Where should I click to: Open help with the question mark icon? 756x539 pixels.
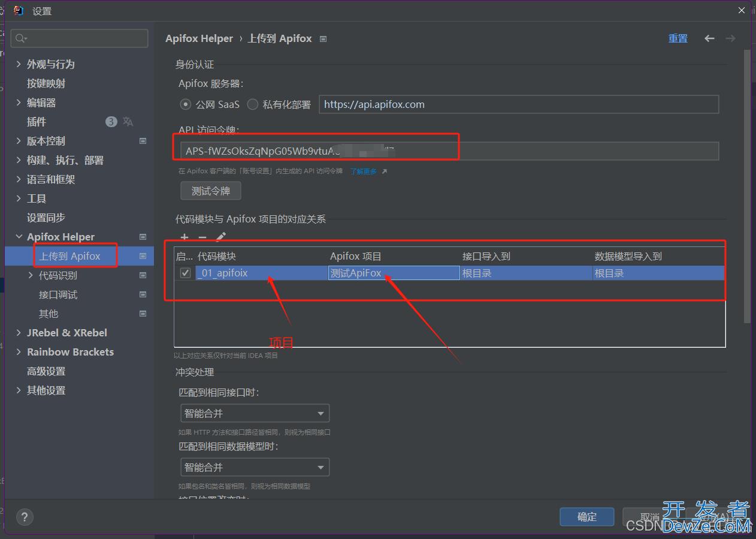click(x=25, y=517)
